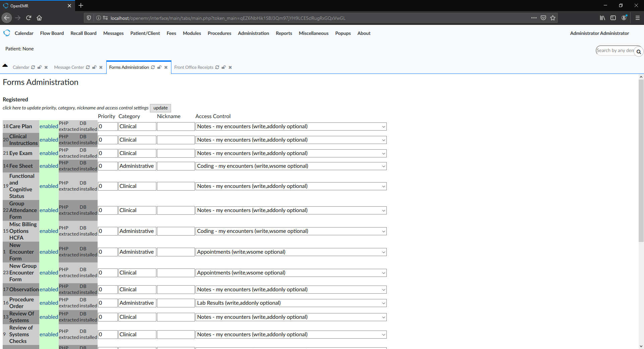Open the Administration menu

253,33
